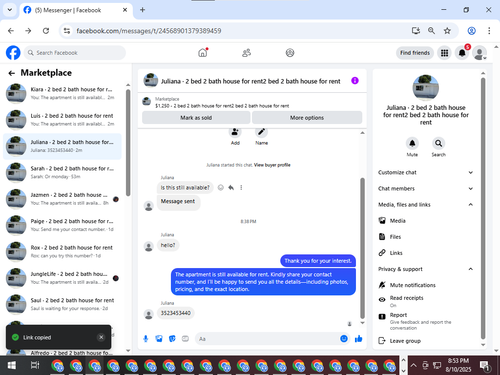Viewport: 500px width, 375px height.
Task: Click Mark as sold button
Action: (x=196, y=118)
